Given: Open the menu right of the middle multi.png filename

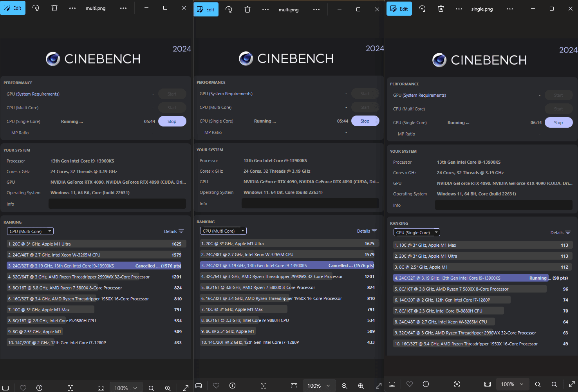Looking at the screenshot, I should click(x=316, y=9).
